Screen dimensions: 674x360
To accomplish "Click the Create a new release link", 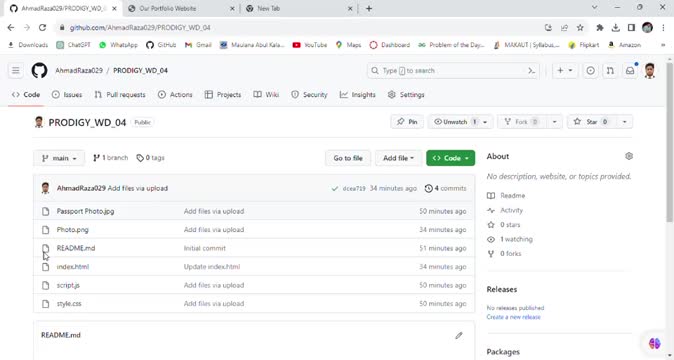I will click(514, 317).
